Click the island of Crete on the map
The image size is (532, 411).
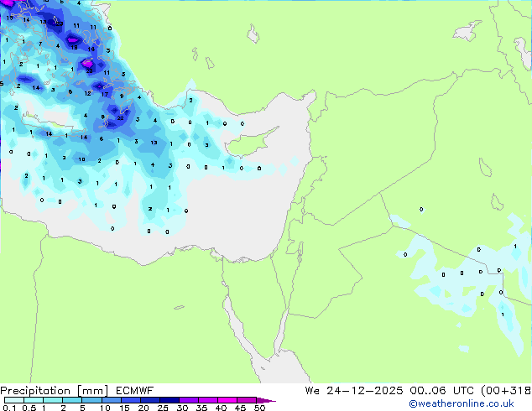pos(55,122)
